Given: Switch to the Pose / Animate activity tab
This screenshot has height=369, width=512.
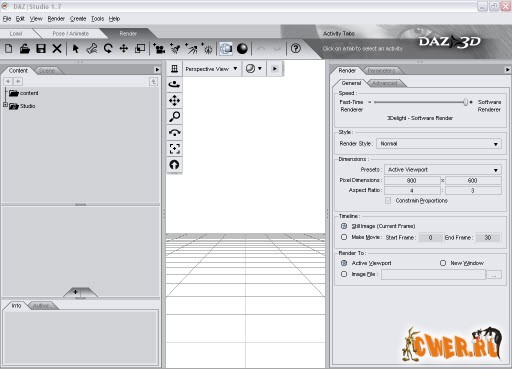Looking at the screenshot, I should point(71,34).
